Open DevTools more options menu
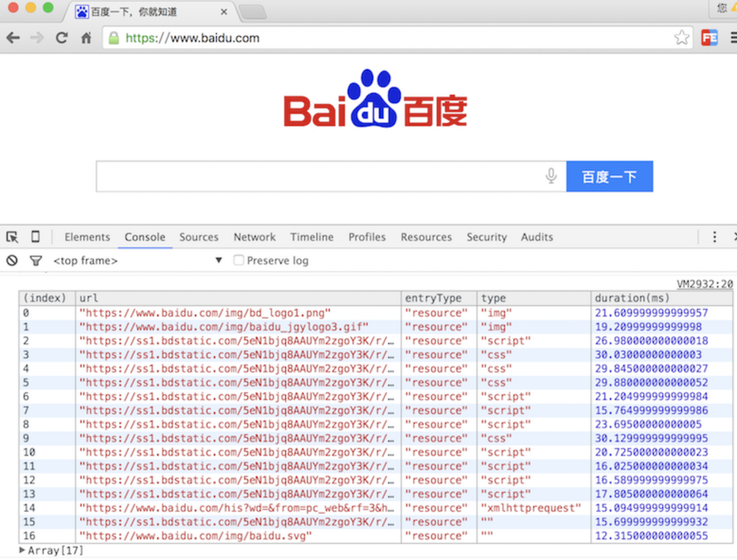737x560 pixels. point(714,237)
